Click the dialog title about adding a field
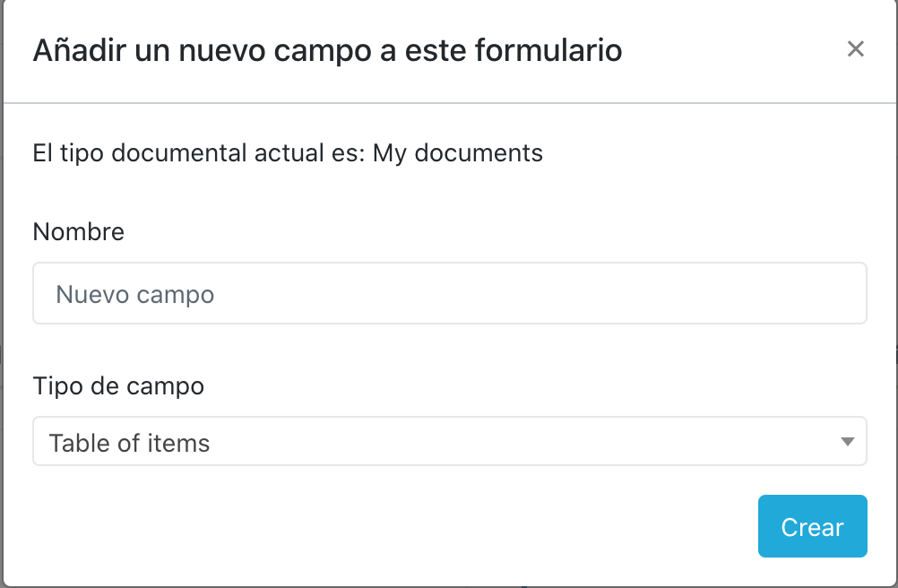Viewport: 898px width, 588px height. [x=326, y=50]
